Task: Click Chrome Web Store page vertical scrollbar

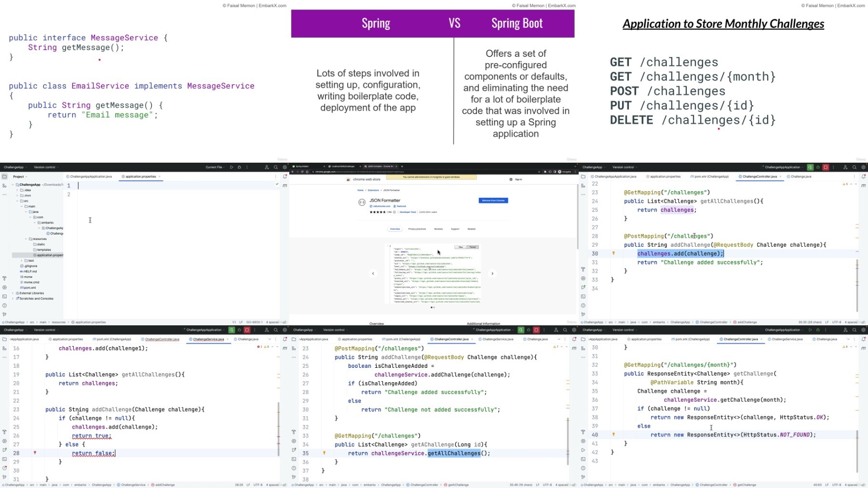Action: point(577,217)
